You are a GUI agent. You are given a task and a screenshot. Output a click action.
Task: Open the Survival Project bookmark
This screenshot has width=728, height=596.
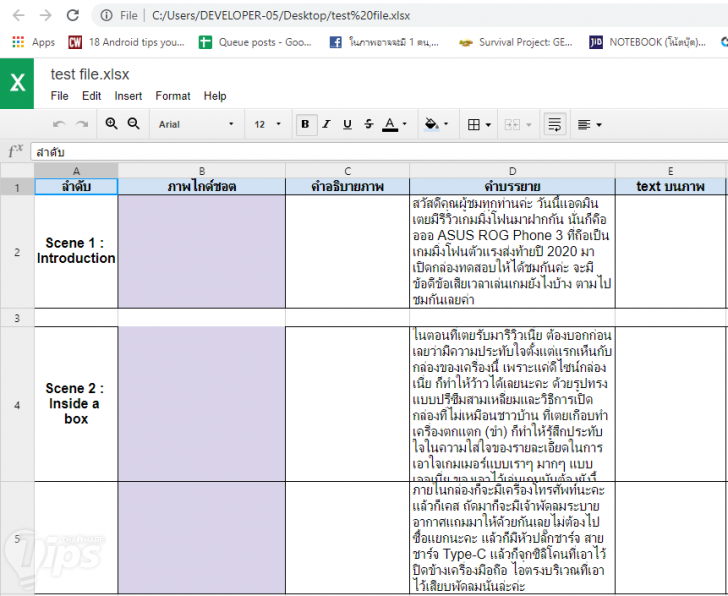(x=515, y=42)
